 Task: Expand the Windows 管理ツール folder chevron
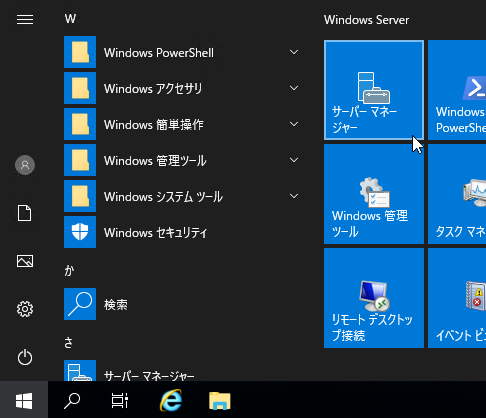[294, 160]
